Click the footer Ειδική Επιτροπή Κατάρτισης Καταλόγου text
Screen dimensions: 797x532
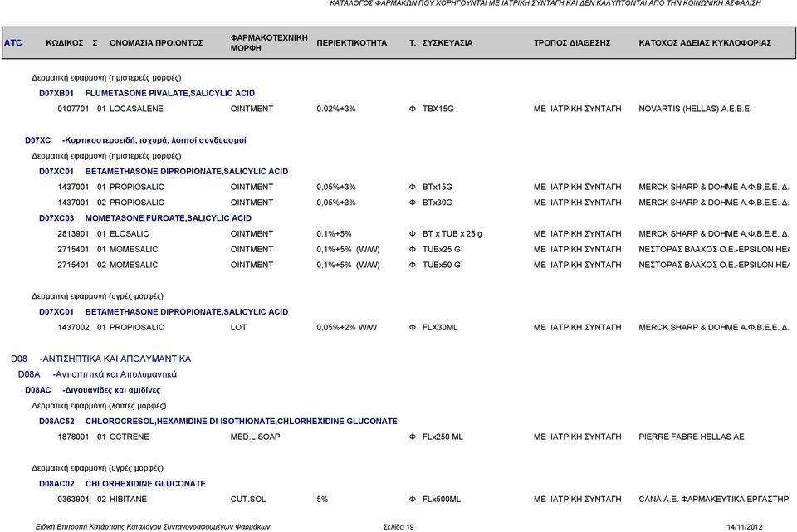pos(153,527)
